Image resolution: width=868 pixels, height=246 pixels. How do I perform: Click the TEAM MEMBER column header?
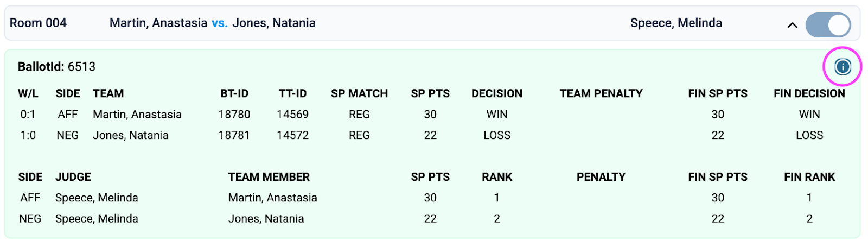(x=269, y=177)
